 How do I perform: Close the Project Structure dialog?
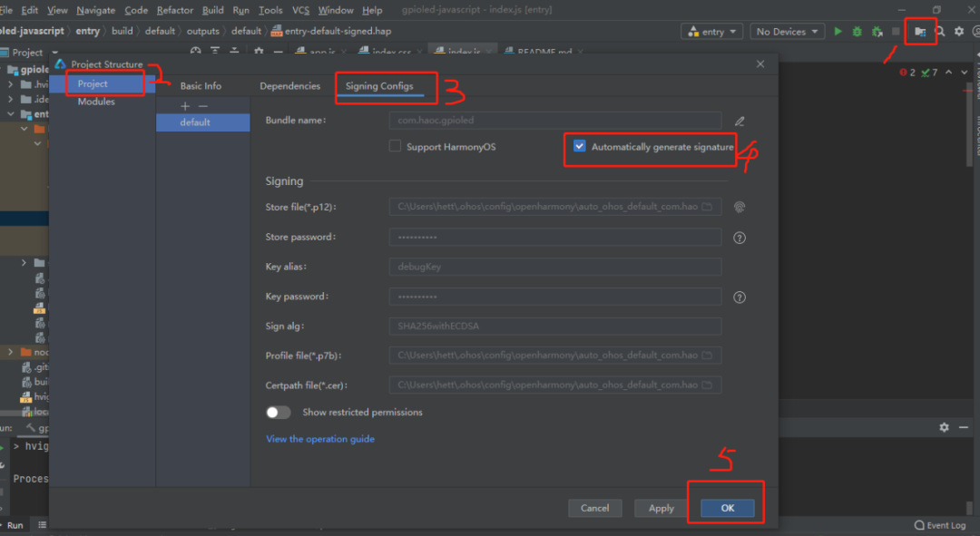click(760, 63)
